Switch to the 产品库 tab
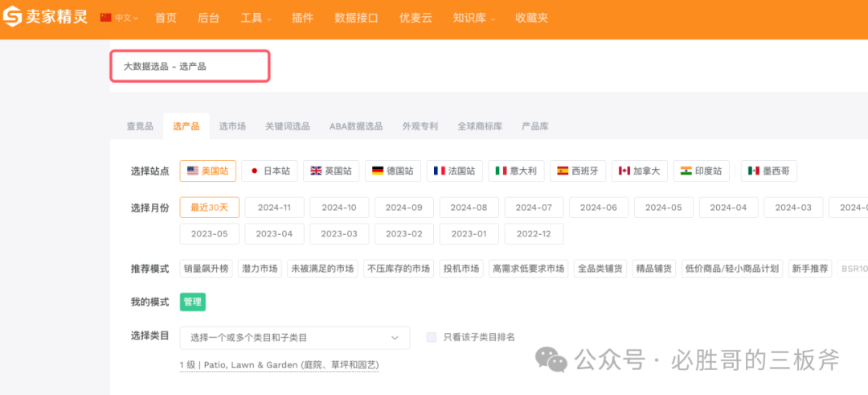Image resolution: width=868 pixels, height=395 pixels. pyautogui.click(x=534, y=126)
